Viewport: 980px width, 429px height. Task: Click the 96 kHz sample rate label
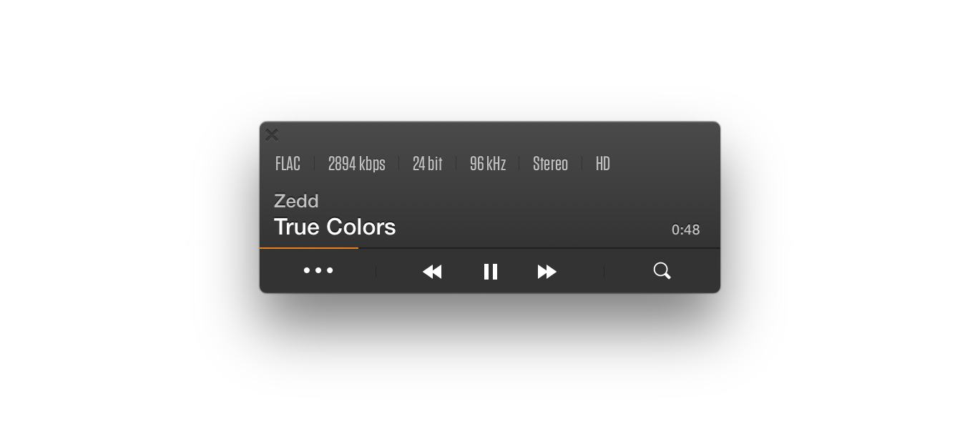[x=488, y=164]
